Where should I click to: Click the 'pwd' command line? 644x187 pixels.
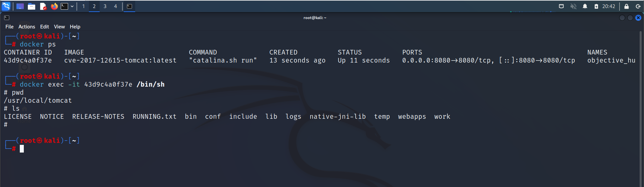18,92
